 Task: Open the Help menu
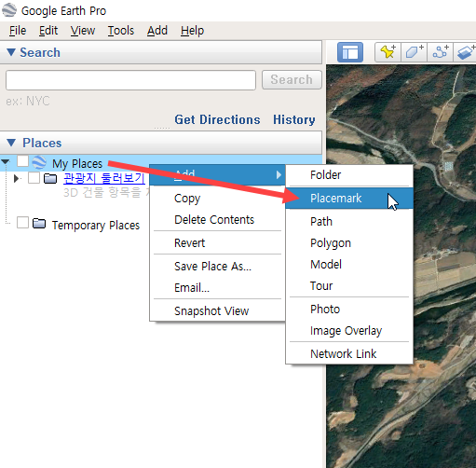192,31
